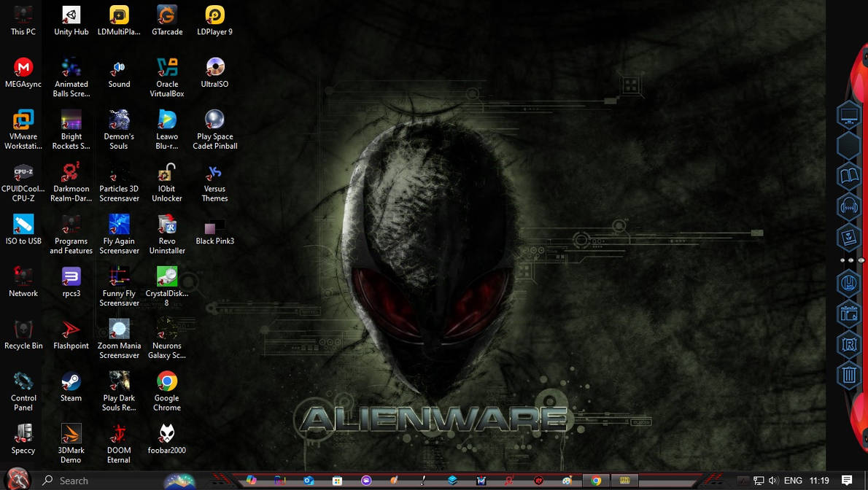Select the rpcs3 emulator icon
Viewport: 868px width, 490px height.
(71, 282)
